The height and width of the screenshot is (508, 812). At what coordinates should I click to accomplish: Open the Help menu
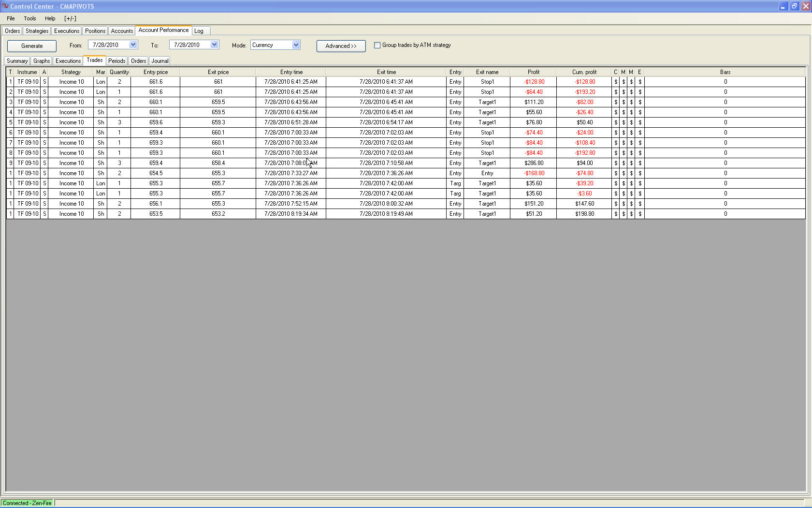pyautogui.click(x=50, y=18)
